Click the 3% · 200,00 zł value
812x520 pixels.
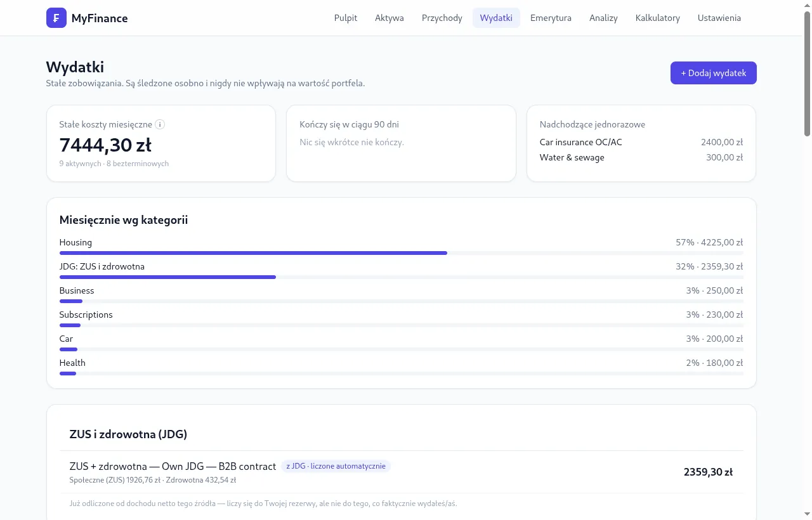(x=714, y=339)
